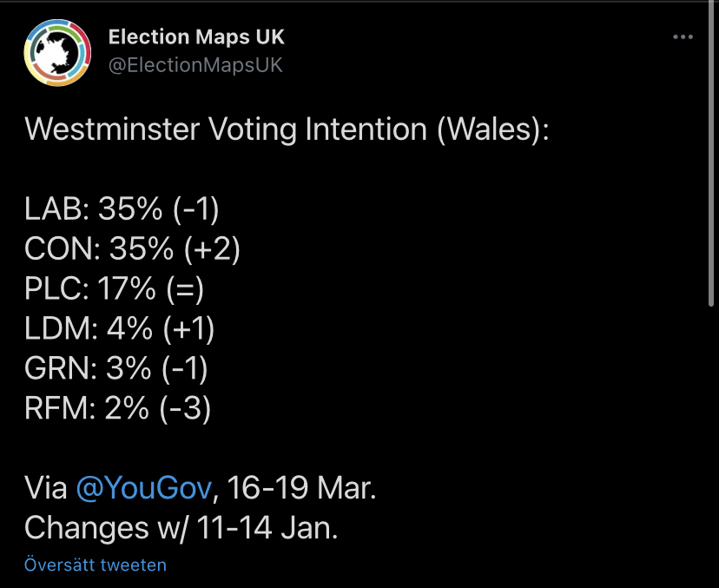Select the LDM: 4% result line
Screen dimensions: 719x588
[119, 329]
